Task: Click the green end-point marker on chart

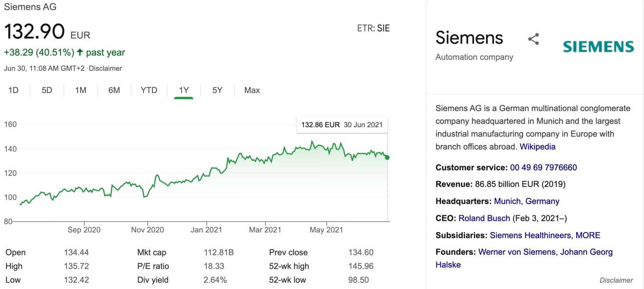Action: [x=387, y=158]
